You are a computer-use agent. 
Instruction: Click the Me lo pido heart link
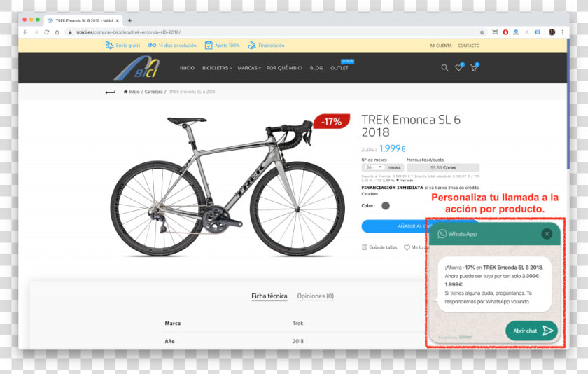click(x=416, y=247)
